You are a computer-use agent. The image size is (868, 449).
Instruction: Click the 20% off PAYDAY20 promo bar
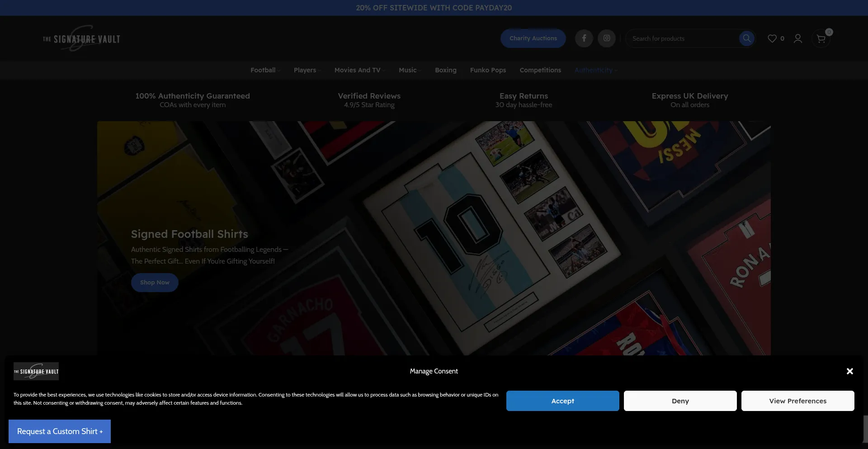point(434,8)
